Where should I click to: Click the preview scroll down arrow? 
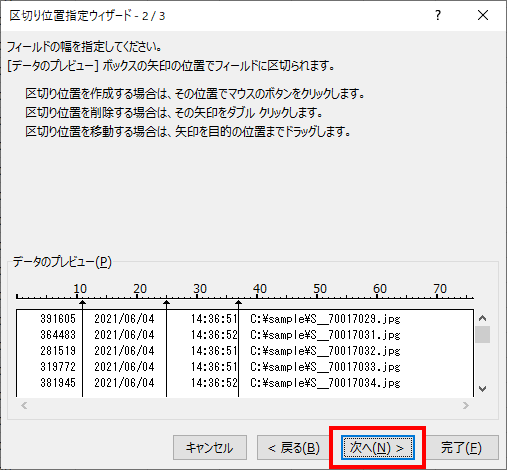pos(482,389)
